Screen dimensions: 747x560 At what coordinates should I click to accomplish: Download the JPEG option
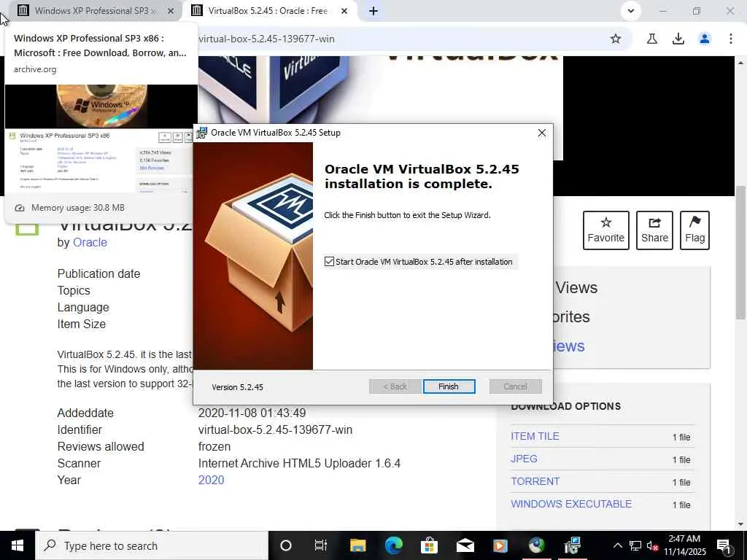point(524,459)
